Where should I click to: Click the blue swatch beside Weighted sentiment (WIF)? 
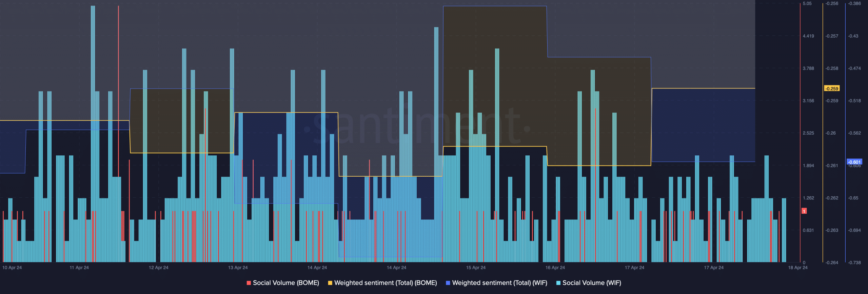coord(448,283)
